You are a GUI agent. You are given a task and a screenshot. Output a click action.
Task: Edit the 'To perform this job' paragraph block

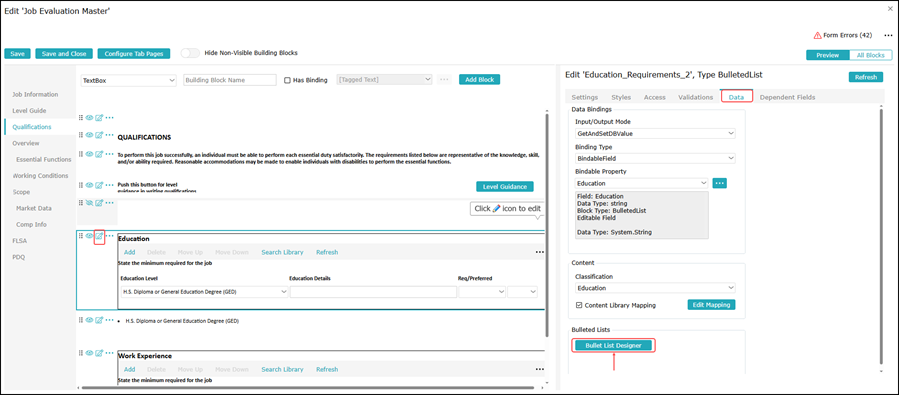(99, 154)
